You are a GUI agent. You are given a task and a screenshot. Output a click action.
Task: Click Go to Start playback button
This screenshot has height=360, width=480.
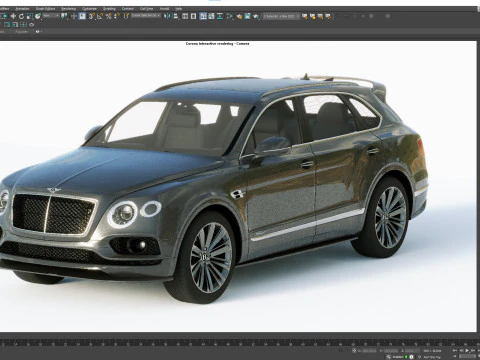[455, 351]
